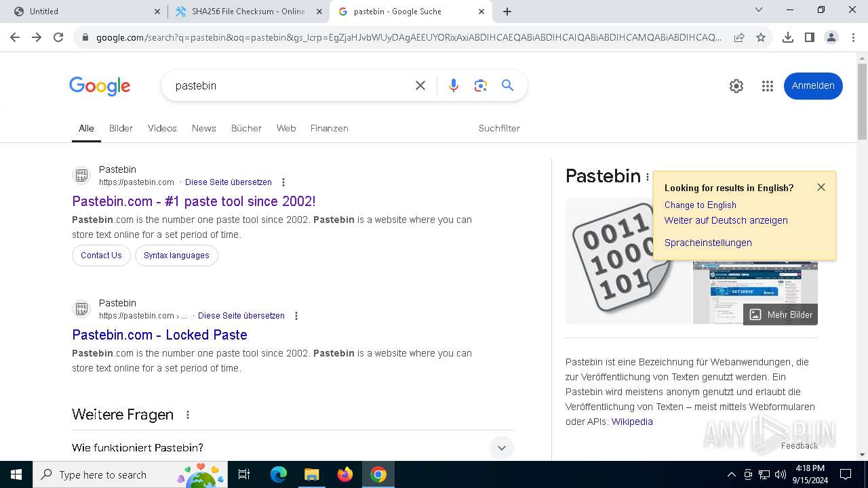Click the browser forward arrow

(37, 37)
